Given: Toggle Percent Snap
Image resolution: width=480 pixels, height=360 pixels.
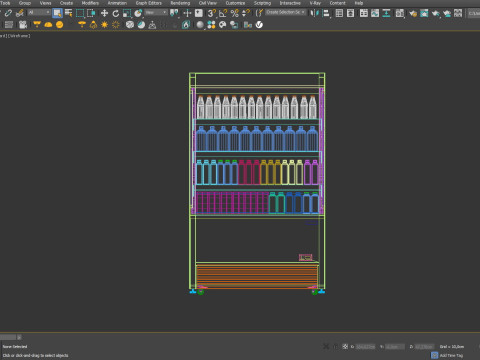Looking at the screenshot, I should [x=235, y=13].
